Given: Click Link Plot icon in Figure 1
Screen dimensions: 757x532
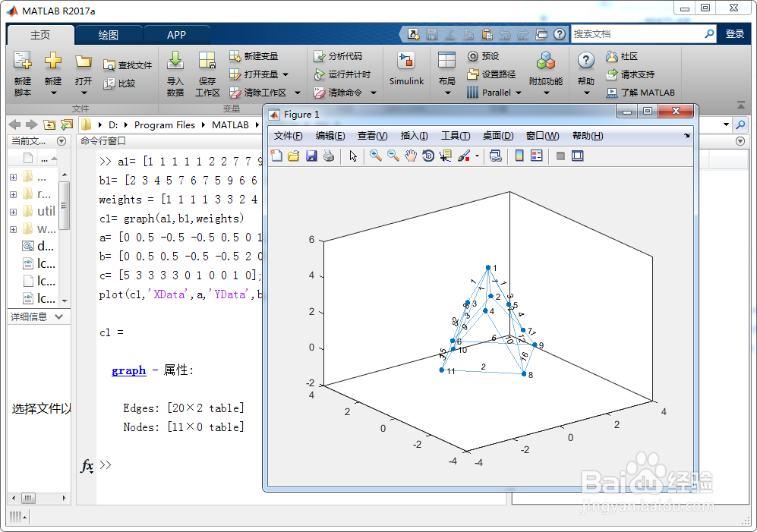Looking at the screenshot, I should (x=495, y=156).
